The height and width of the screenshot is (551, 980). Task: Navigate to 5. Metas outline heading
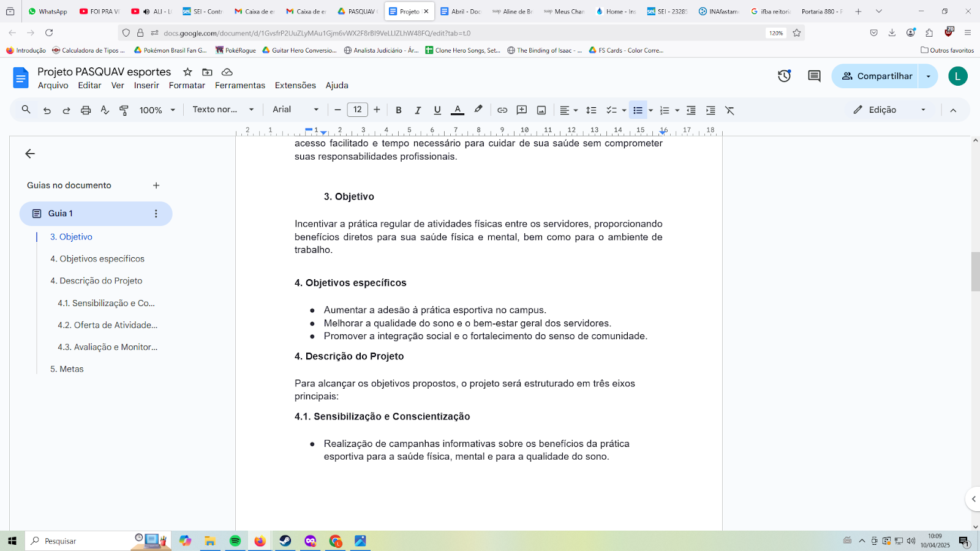pos(67,369)
